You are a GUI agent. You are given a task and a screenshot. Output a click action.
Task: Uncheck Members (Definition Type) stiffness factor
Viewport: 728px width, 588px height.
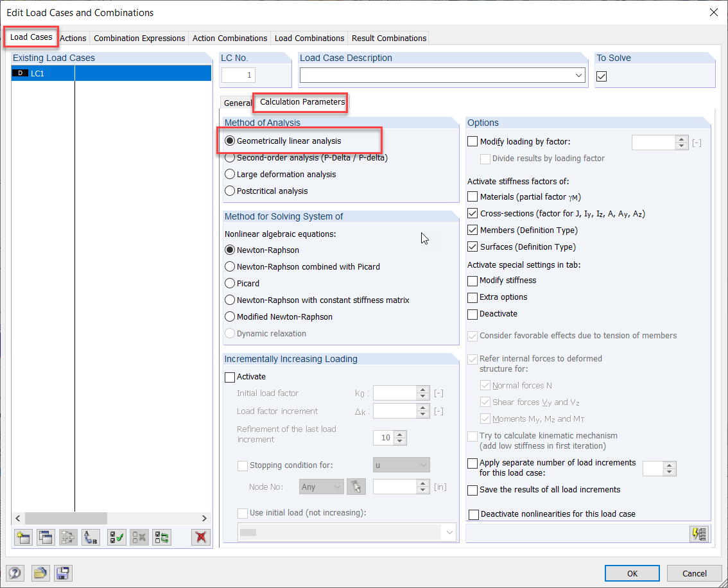(x=472, y=230)
